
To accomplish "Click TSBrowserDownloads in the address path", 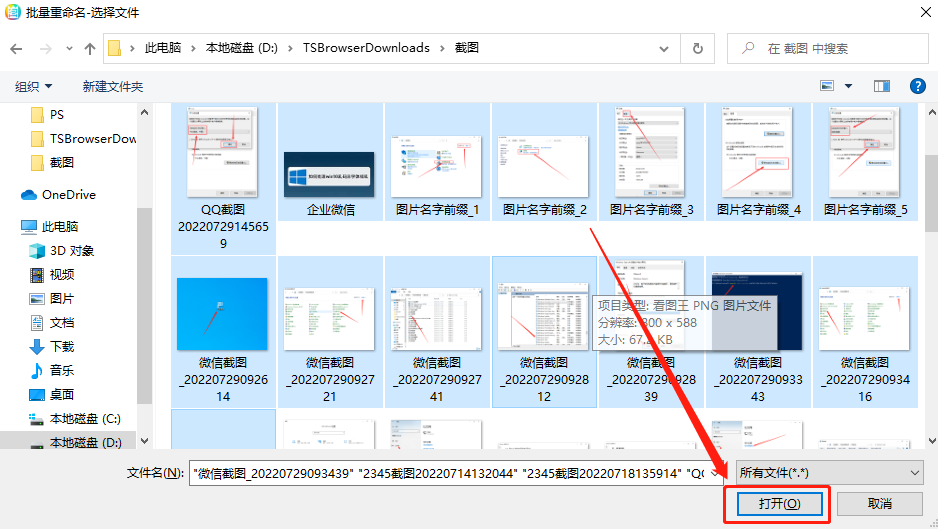I will (x=367, y=48).
